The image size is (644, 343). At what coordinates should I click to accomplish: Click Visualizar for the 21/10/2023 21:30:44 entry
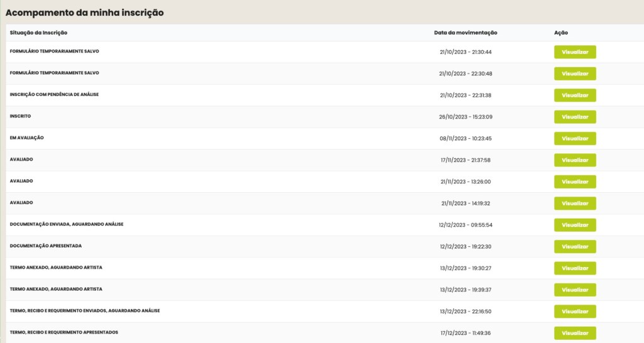click(575, 52)
